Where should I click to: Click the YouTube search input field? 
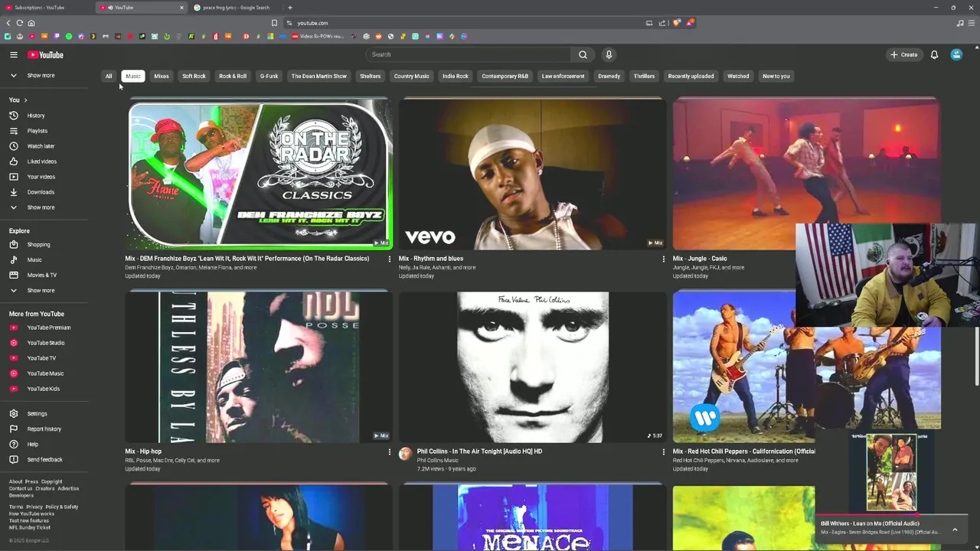(x=468, y=54)
